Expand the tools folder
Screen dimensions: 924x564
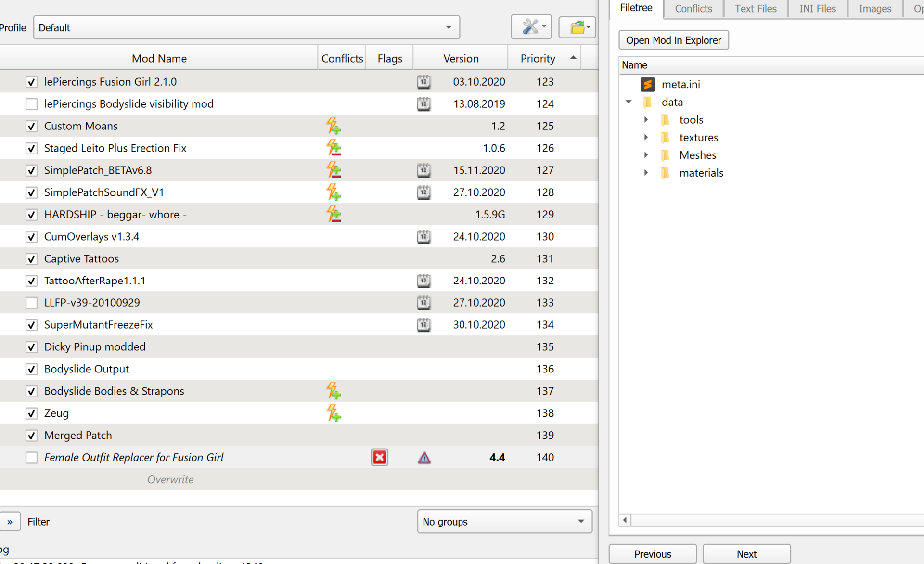(646, 120)
